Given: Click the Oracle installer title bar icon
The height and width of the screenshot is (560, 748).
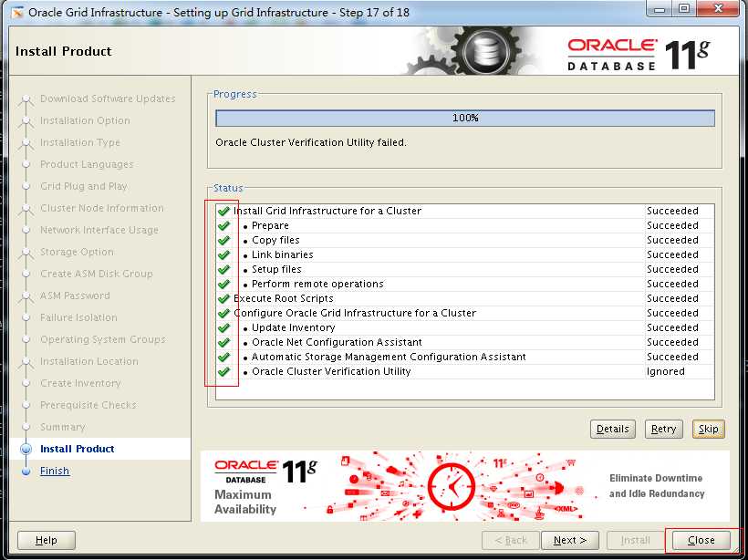Looking at the screenshot, I should click(17, 13).
